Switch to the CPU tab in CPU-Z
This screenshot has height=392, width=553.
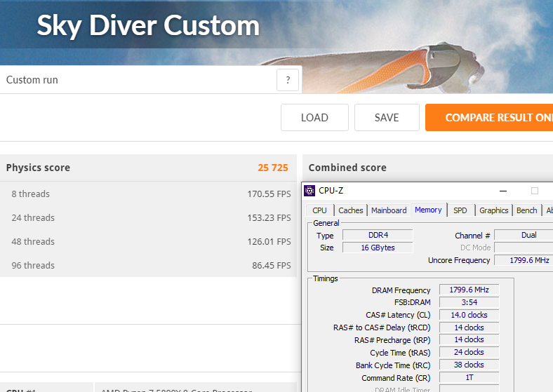319,210
